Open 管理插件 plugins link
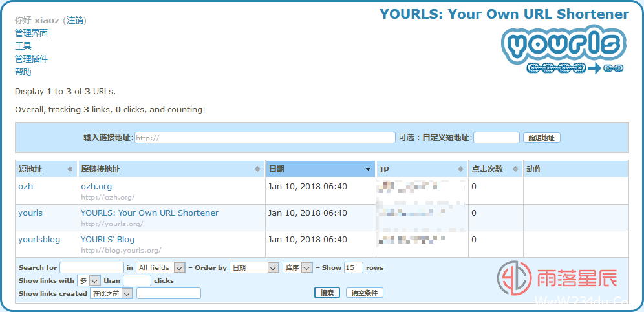644x312 pixels. pos(31,59)
